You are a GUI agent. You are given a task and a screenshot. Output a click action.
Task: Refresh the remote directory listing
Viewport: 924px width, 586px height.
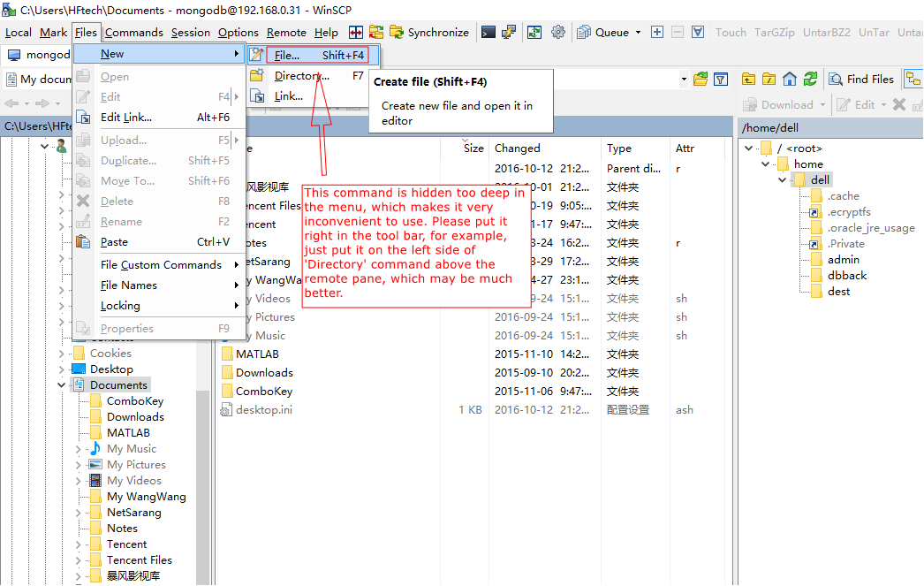[x=810, y=80]
